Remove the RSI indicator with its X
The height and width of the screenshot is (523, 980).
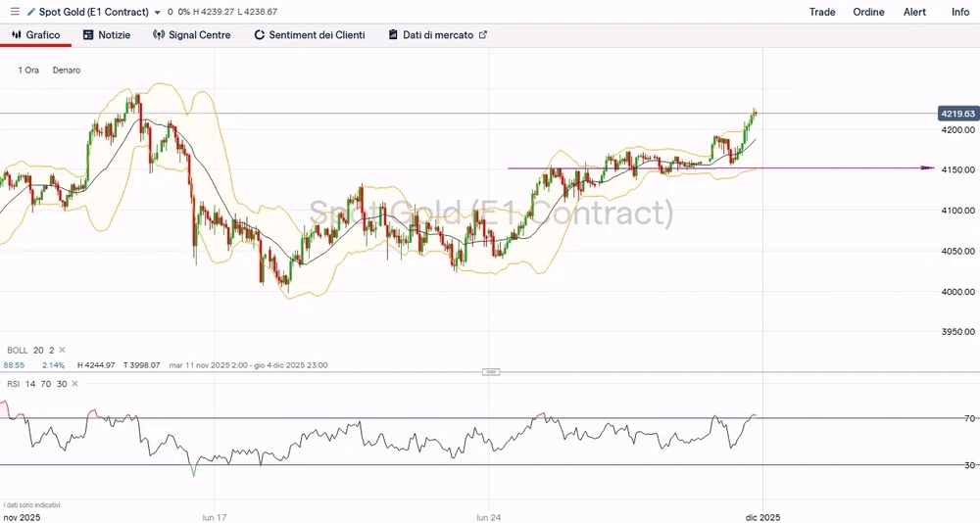tap(74, 384)
